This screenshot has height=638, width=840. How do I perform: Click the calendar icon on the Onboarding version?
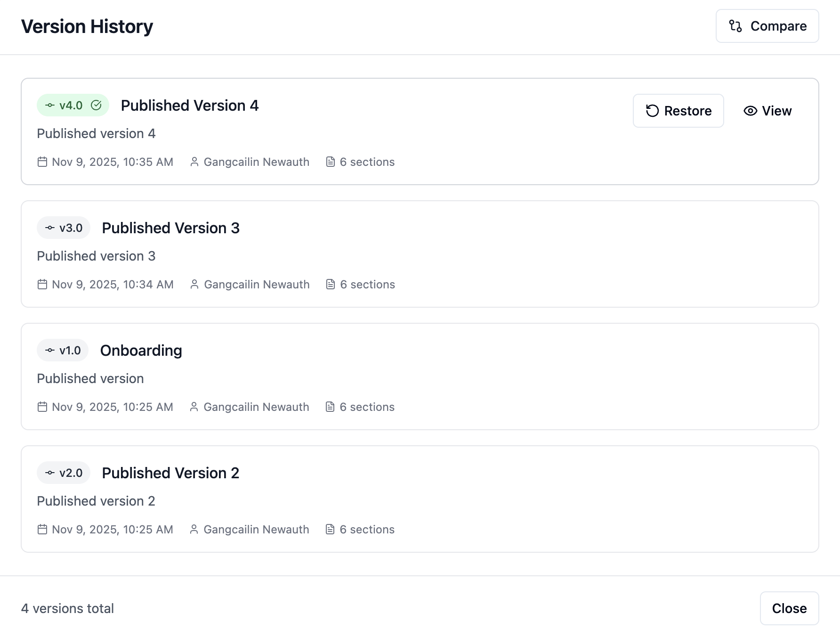coord(42,407)
